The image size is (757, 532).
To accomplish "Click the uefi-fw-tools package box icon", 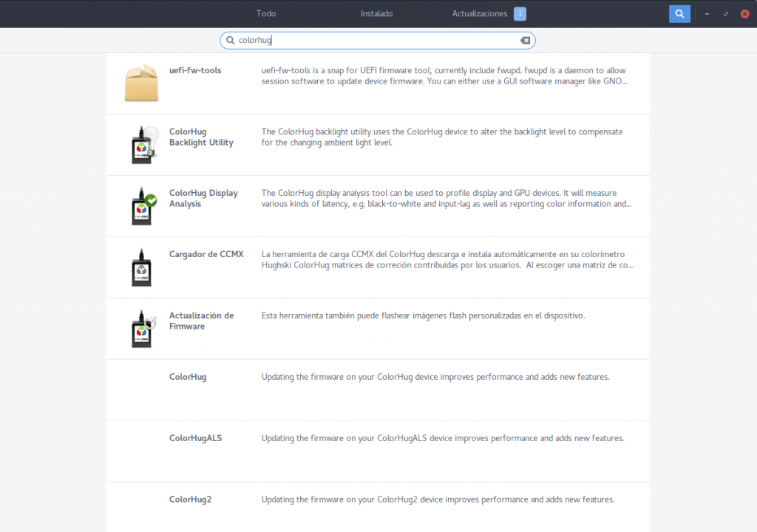I will pos(141,83).
